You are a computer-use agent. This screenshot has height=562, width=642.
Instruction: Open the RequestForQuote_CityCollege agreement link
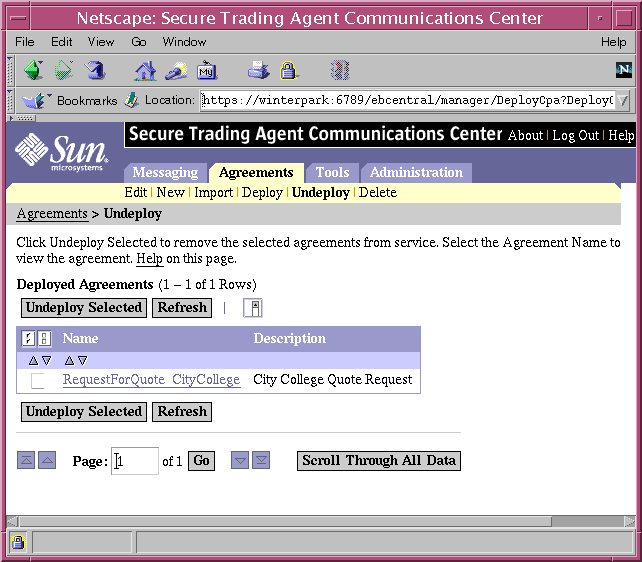click(x=151, y=380)
